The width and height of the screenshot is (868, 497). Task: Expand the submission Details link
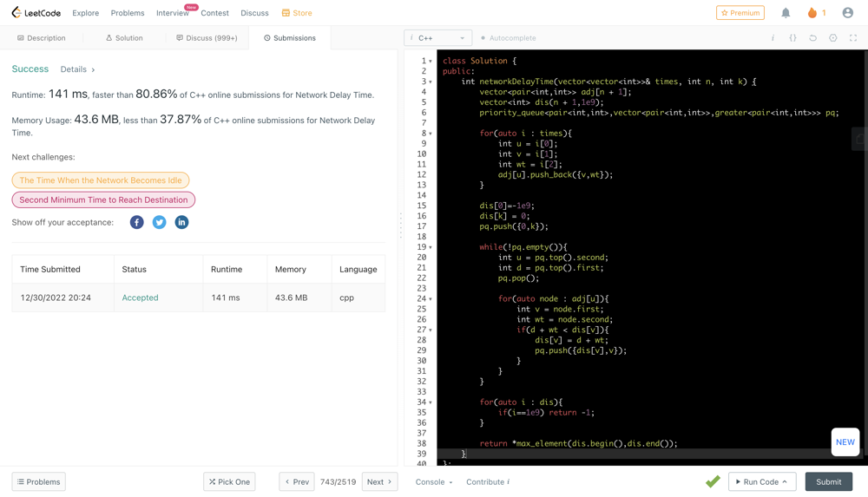coord(77,69)
